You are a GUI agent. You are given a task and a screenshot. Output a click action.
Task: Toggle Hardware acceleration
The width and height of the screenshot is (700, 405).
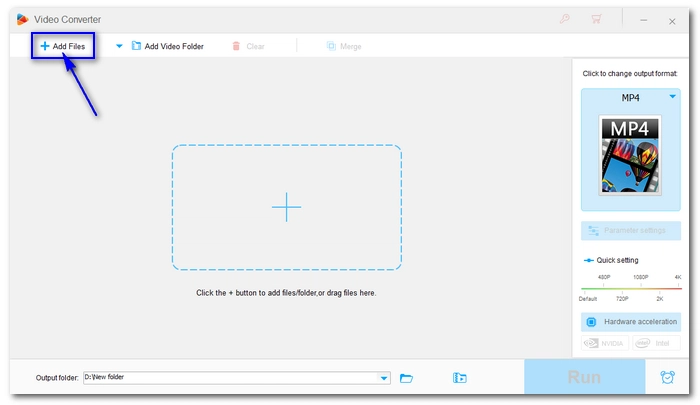click(x=631, y=321)
